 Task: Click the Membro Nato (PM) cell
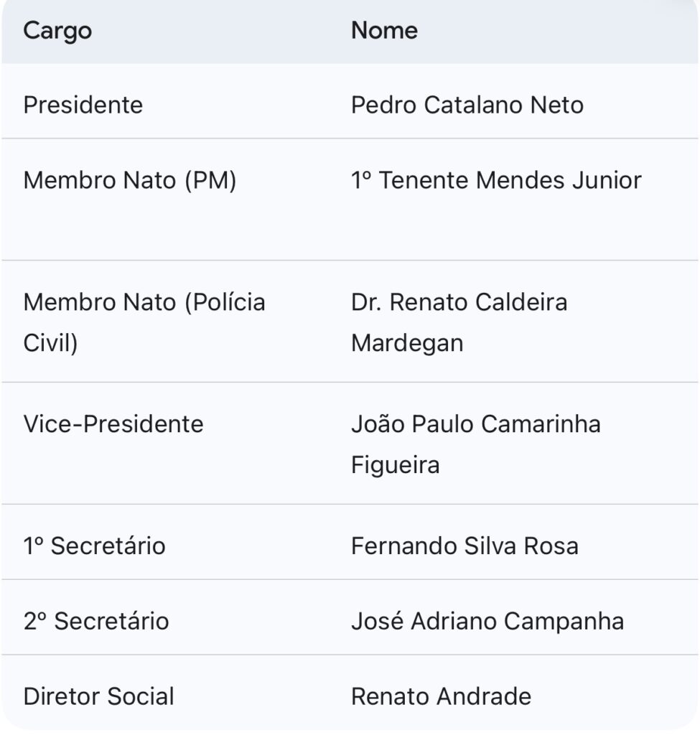130,180
